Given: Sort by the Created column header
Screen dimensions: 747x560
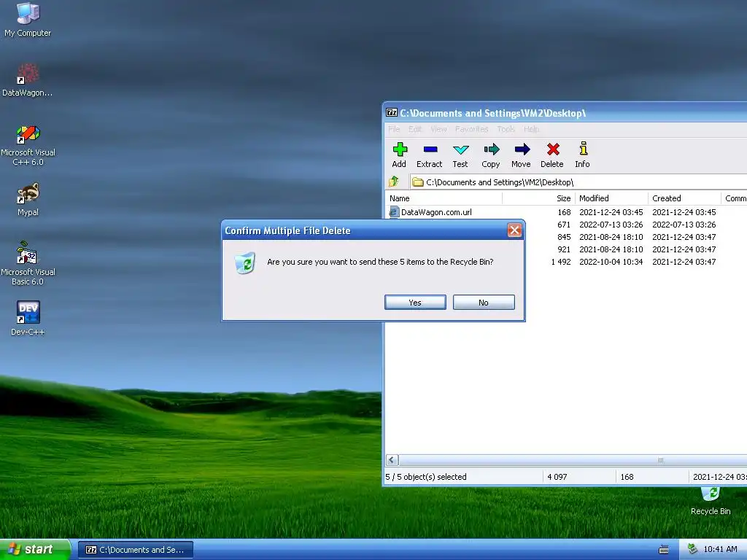Looking at the screenshot, I should 684,198.
